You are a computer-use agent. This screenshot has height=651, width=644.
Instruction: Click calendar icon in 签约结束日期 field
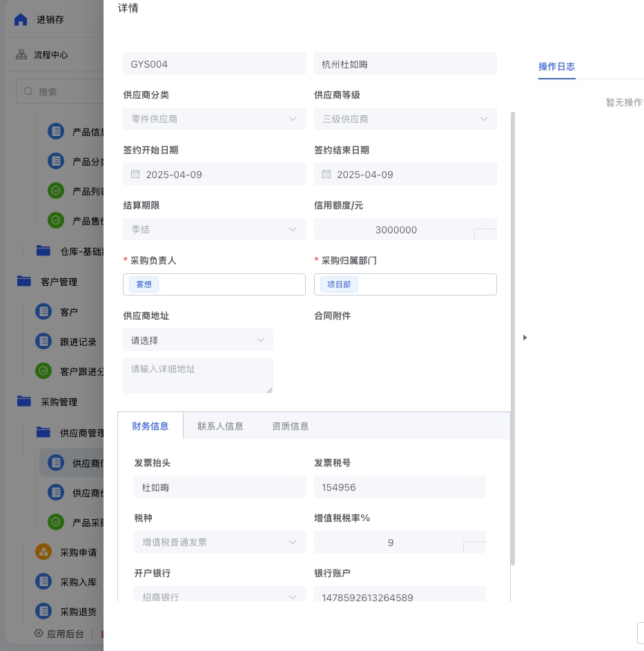coord(326,175)
